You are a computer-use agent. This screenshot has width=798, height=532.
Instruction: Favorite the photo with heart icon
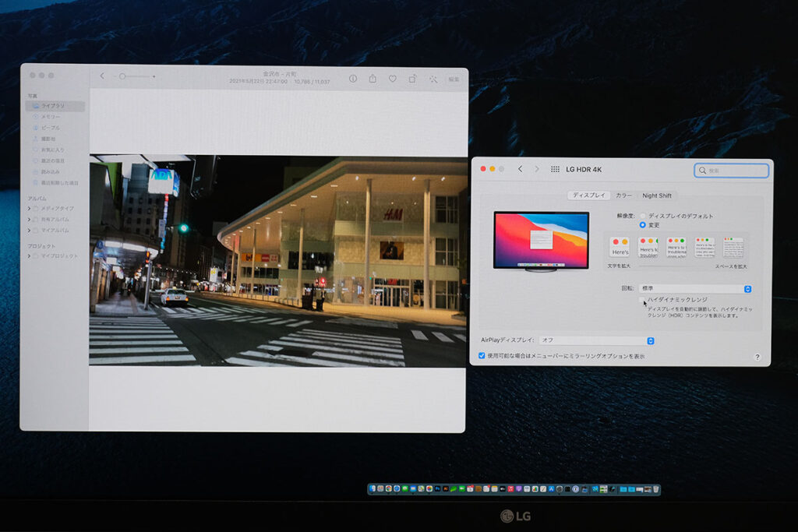pos(393,79)
